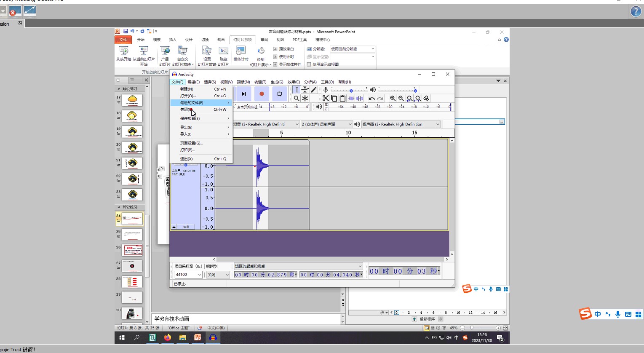Select the Audacity Selection (I-beam) tool

(x=297, y=90)
